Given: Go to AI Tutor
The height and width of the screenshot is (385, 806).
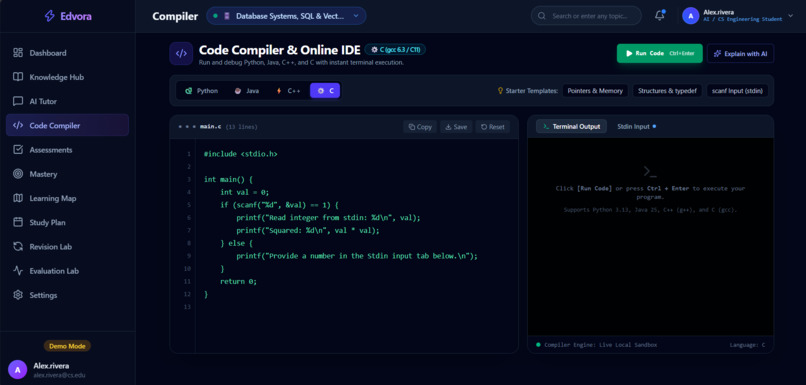Looking at the screenshot, I should (x=67, y=101).
